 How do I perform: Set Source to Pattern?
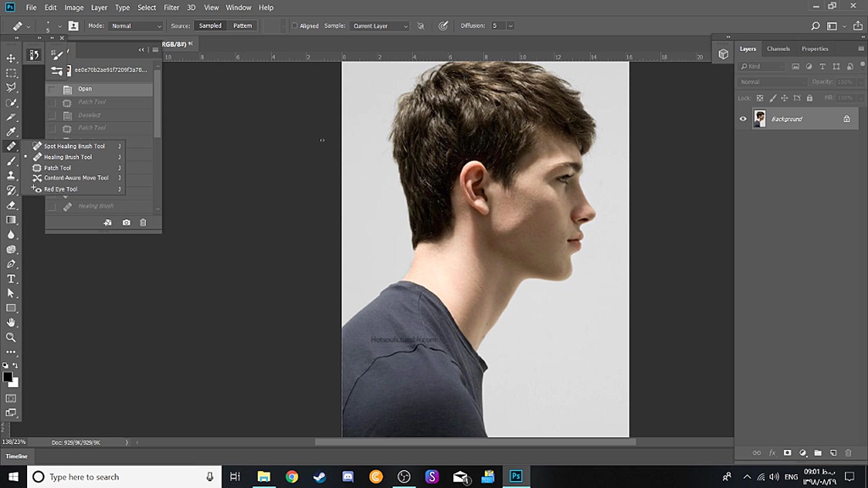(x=242, y=26)
